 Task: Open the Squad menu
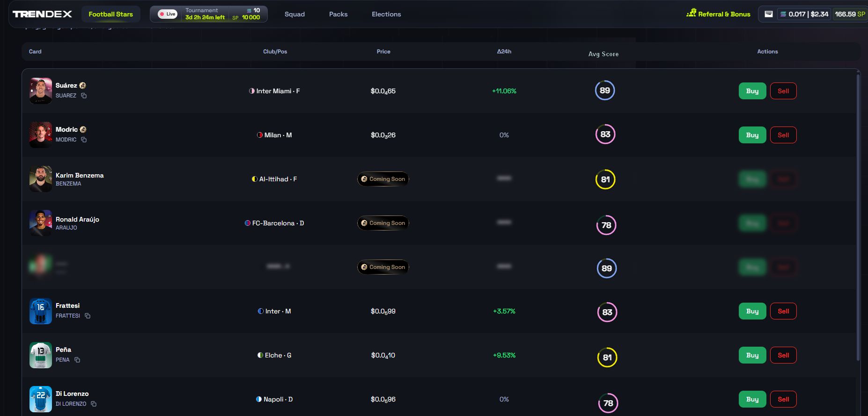pos(294,14)
